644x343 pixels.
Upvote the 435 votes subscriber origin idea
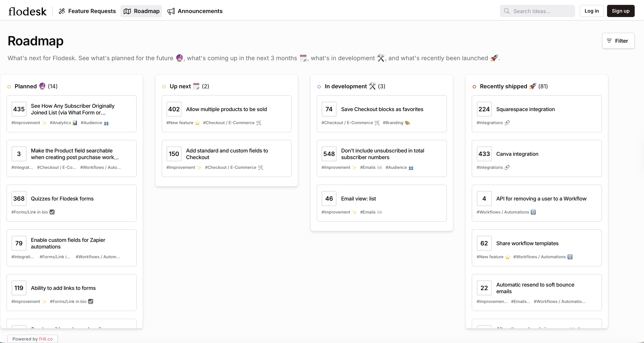coord(19,109)
